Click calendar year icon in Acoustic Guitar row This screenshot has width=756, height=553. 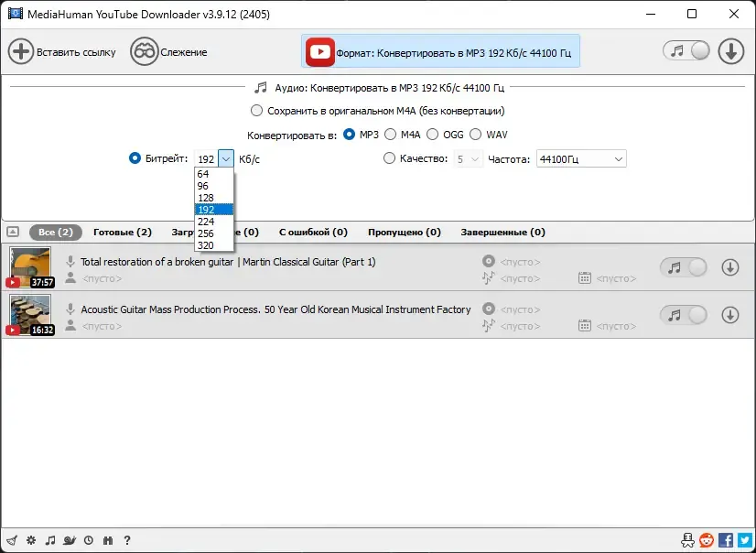point(584,325)
